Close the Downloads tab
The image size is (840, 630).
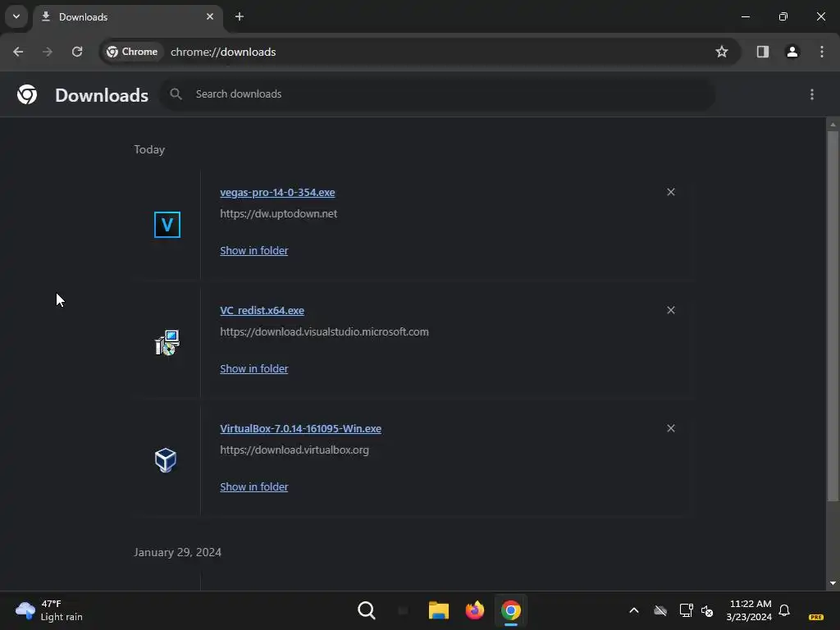coord(210,17)
